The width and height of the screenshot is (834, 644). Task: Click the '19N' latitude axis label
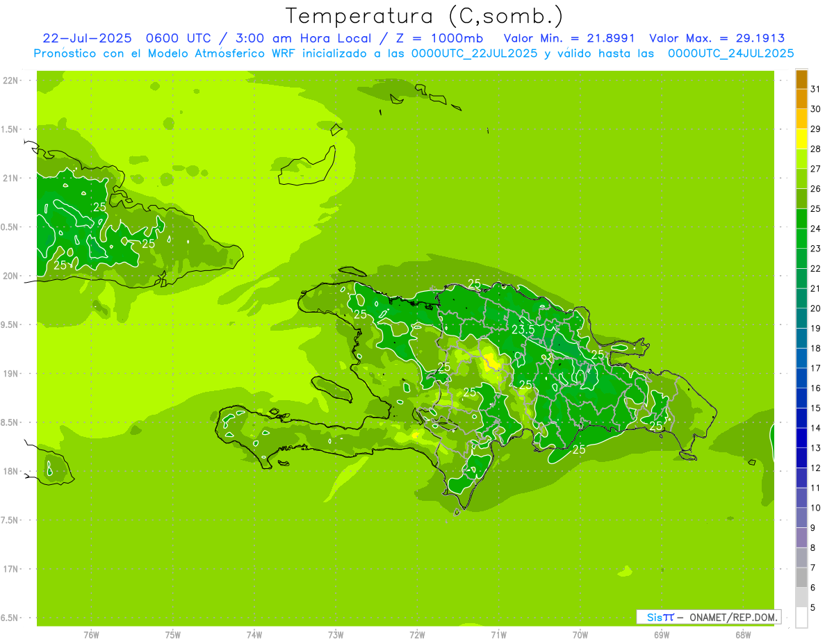pos(12,374)
